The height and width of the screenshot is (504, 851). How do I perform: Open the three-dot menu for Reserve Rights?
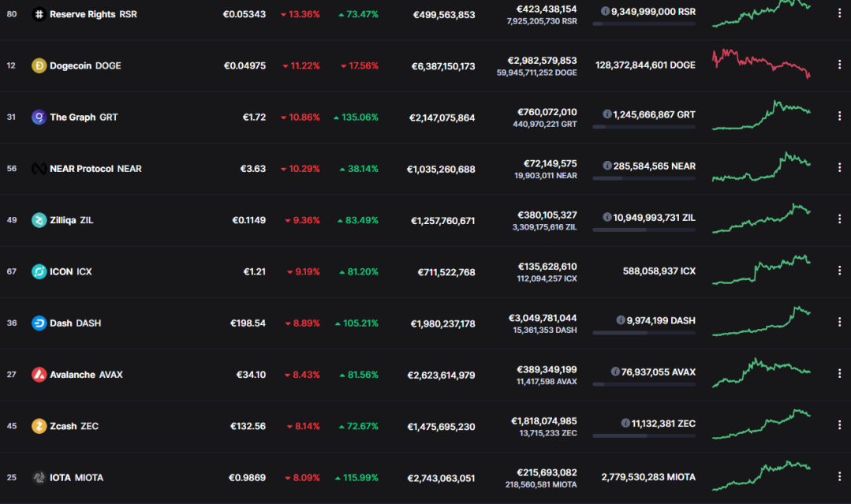[x=839, y=13]
